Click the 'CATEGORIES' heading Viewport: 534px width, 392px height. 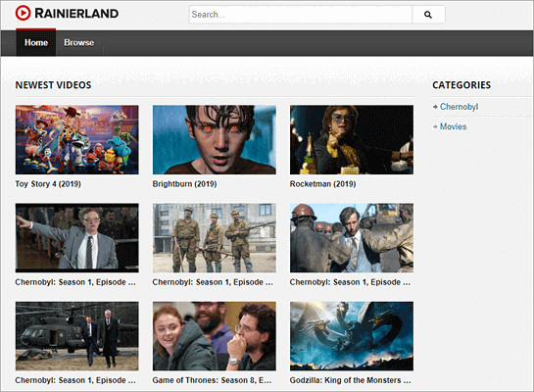461,85
